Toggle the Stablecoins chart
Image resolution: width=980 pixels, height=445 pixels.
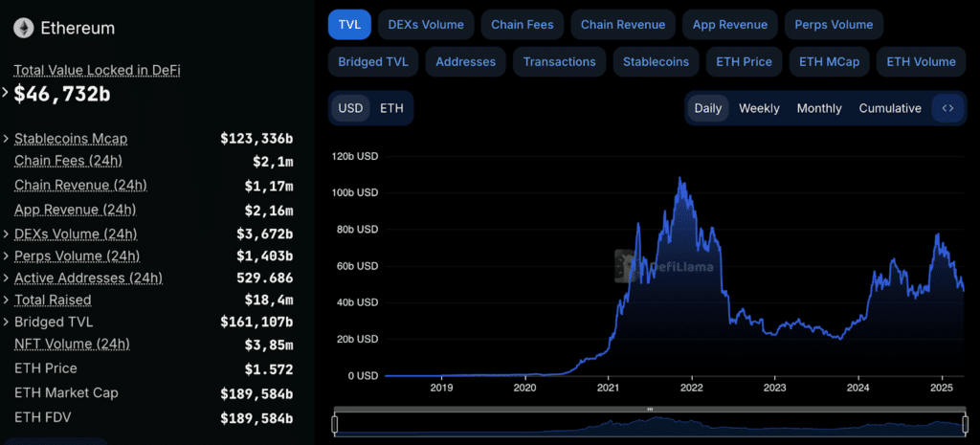(656, 62)
